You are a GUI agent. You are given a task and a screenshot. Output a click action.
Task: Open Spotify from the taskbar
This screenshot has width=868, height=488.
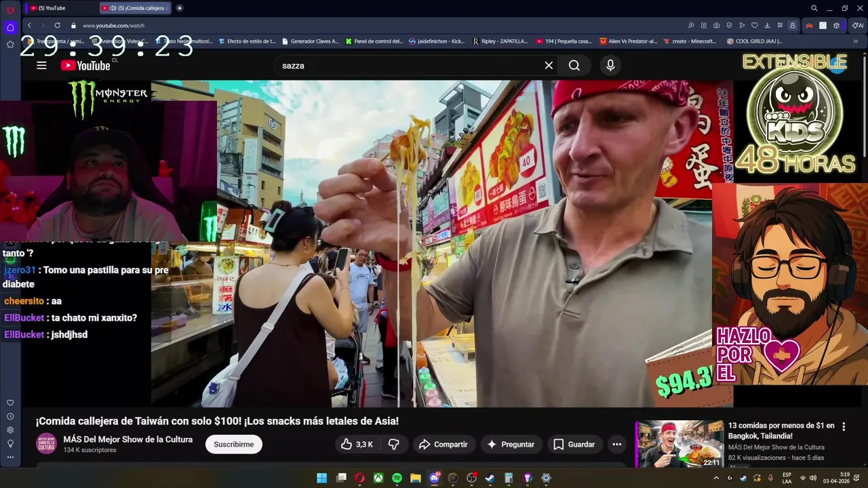[x=397, y=478]
